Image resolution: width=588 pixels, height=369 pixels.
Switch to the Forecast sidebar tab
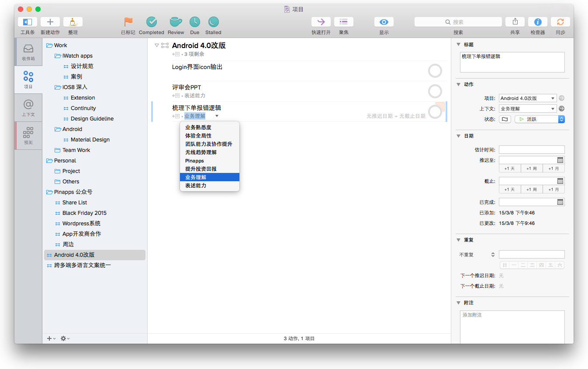tap(28, 135)
